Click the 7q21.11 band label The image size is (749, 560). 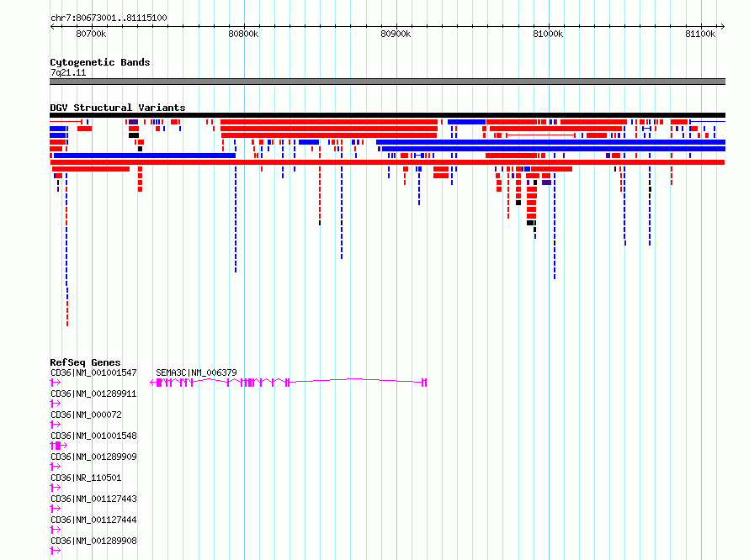click(68, 72)
